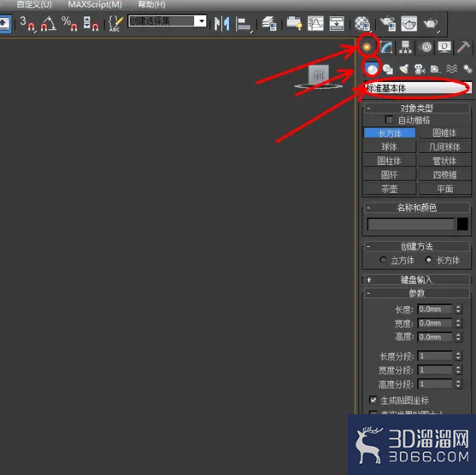Toggle Spinner Snap in toolbar

(91, 23)
